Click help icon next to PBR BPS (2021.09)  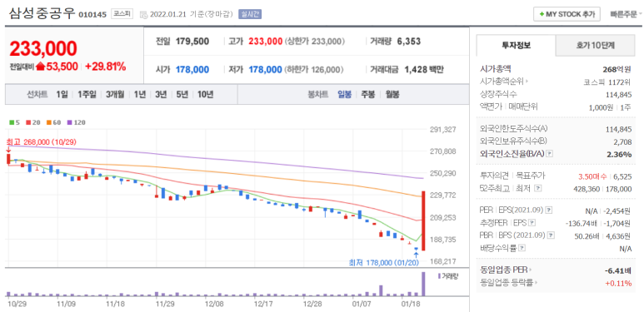coord(552,235)
